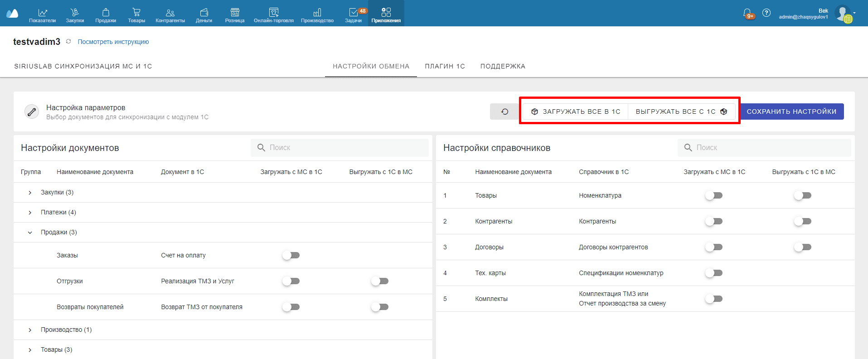Switch to the Поддержка tab
The height and width of the screenshot is (359, 868).
point(503,66)
